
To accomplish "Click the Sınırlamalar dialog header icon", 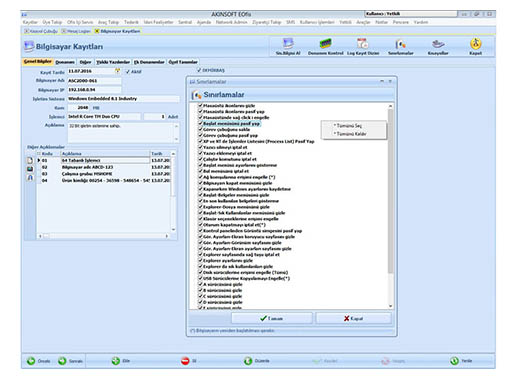I will (x=196, y=95).
